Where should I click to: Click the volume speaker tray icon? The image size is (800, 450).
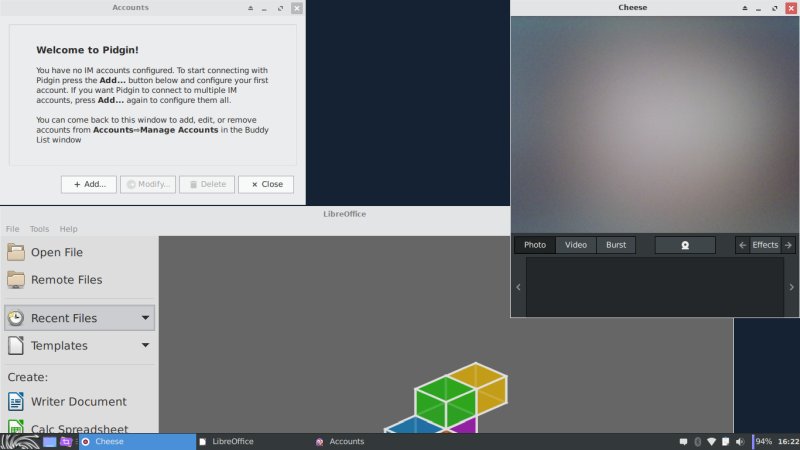tap(740, 442)
